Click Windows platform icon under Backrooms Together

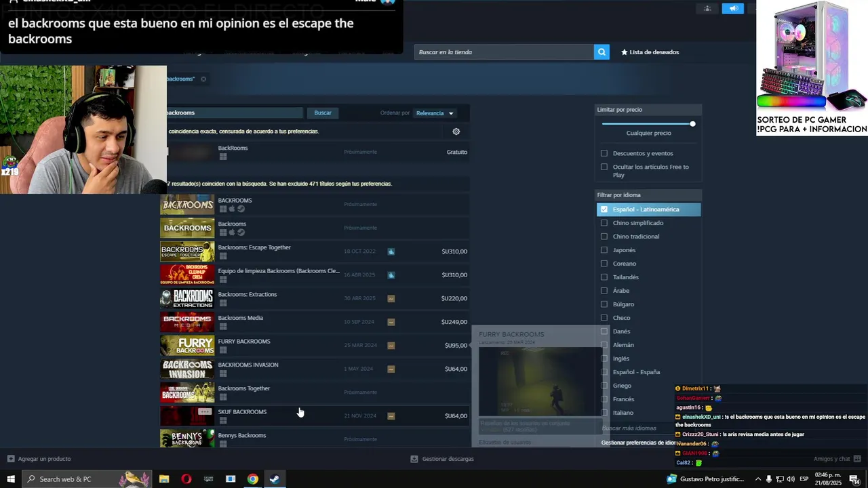(222, 397)
